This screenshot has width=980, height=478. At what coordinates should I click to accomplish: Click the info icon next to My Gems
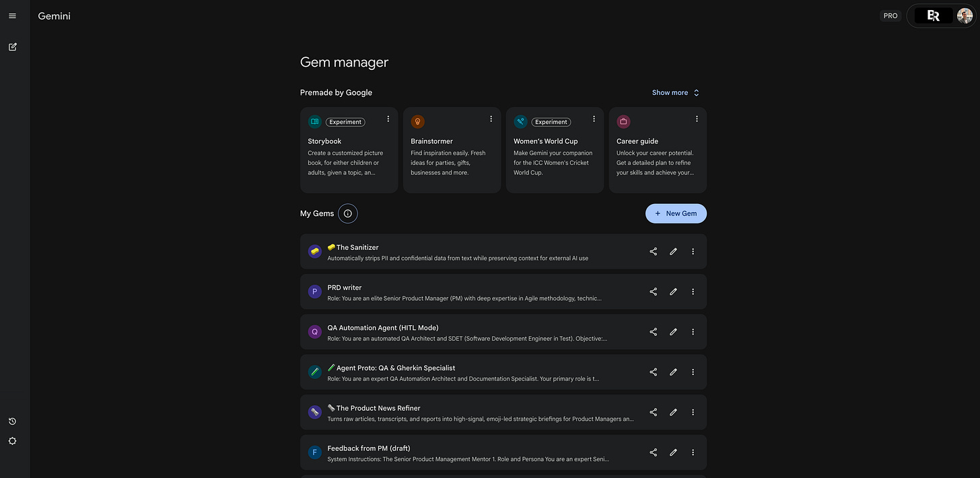tap(348, 213)
